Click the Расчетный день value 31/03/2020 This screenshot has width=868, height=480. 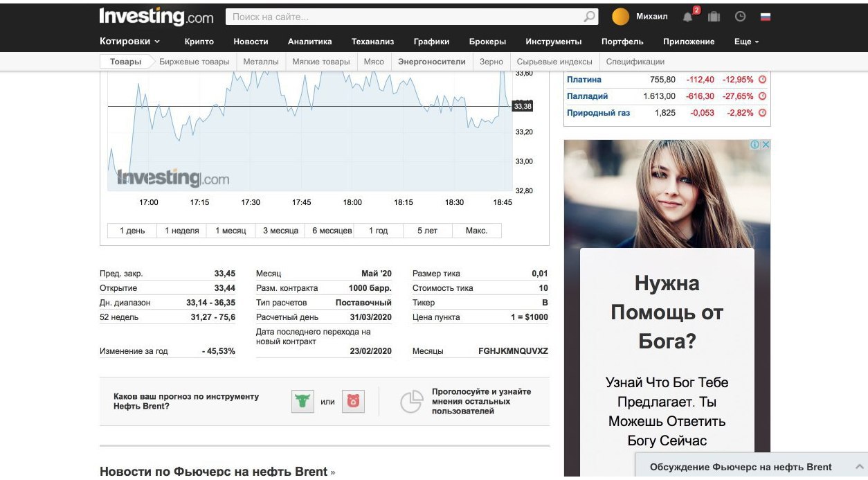coord(371,317)
